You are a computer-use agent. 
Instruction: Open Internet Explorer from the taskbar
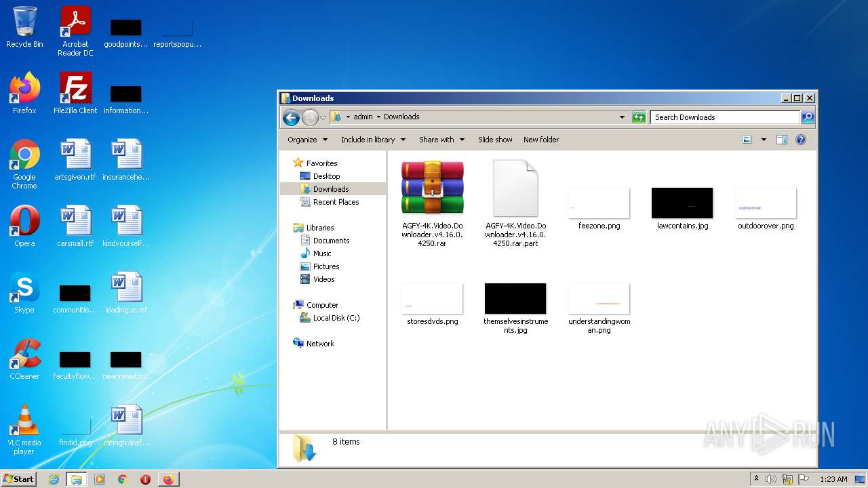click(x=54, y=479)
